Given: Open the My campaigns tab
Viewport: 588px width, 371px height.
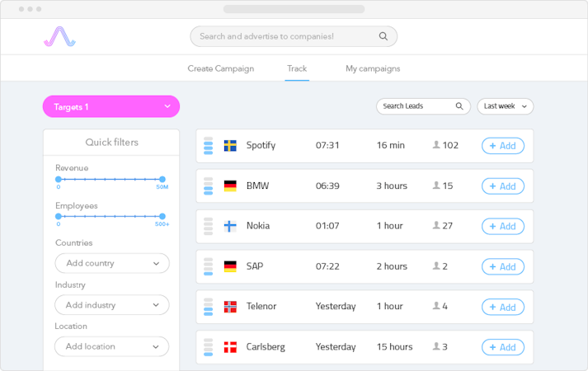Looking at the screenshot, I should (373, 68).
